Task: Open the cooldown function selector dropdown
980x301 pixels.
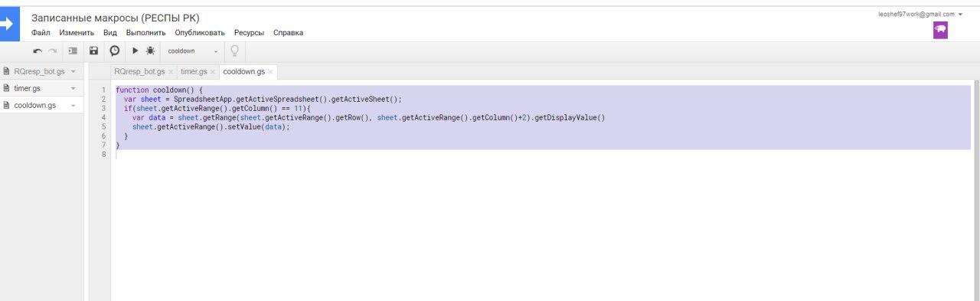Action: click(193, 51)
